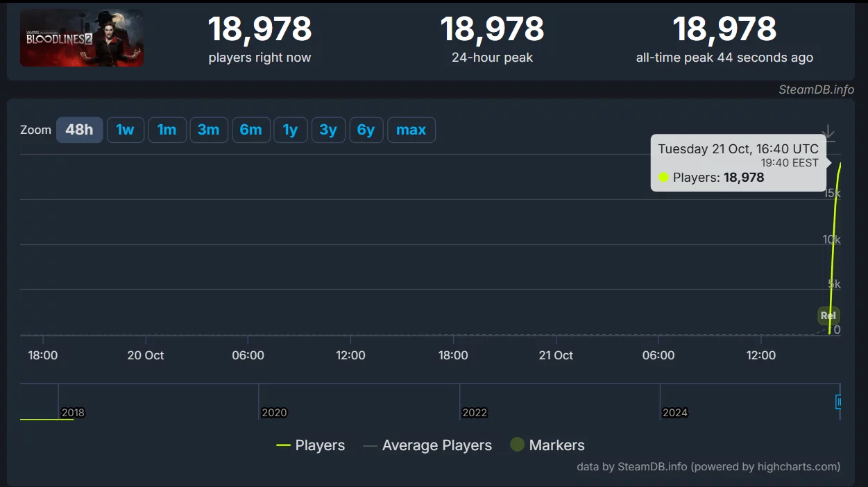Set chart zoom to 1w
Screen dimensions: 868x487
[x=125, y=130]
